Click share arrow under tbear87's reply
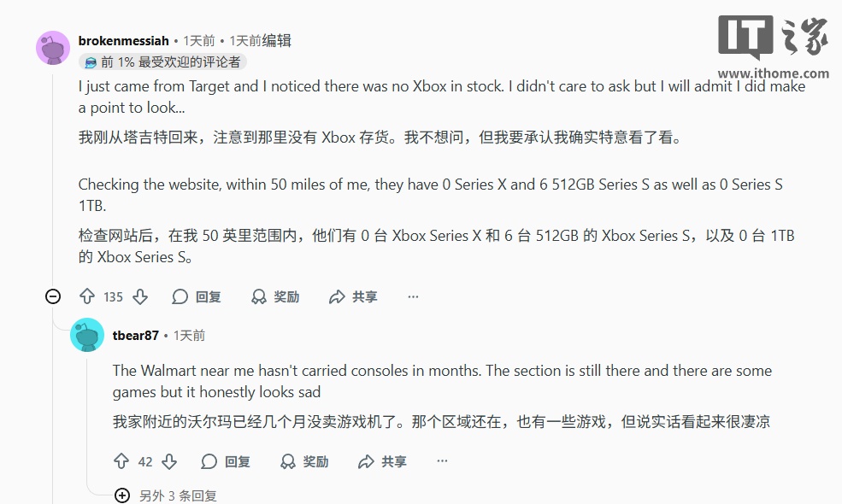 coord(366,461)
